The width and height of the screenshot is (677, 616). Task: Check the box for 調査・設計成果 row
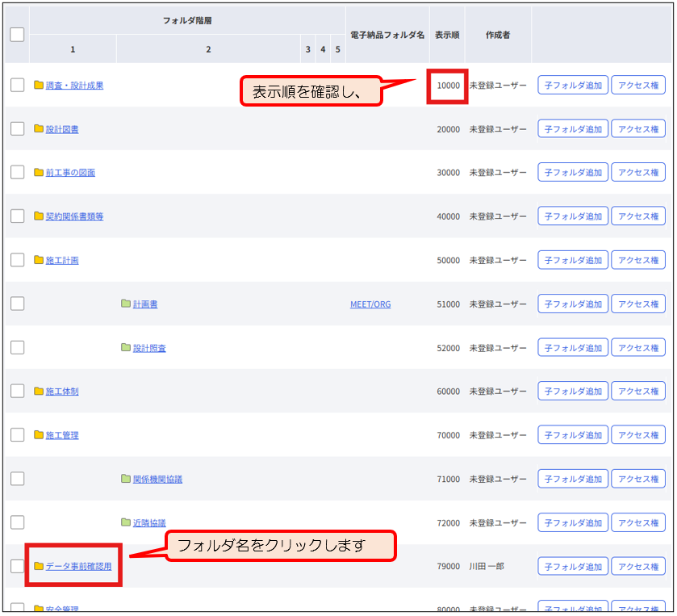click(17, 85)
